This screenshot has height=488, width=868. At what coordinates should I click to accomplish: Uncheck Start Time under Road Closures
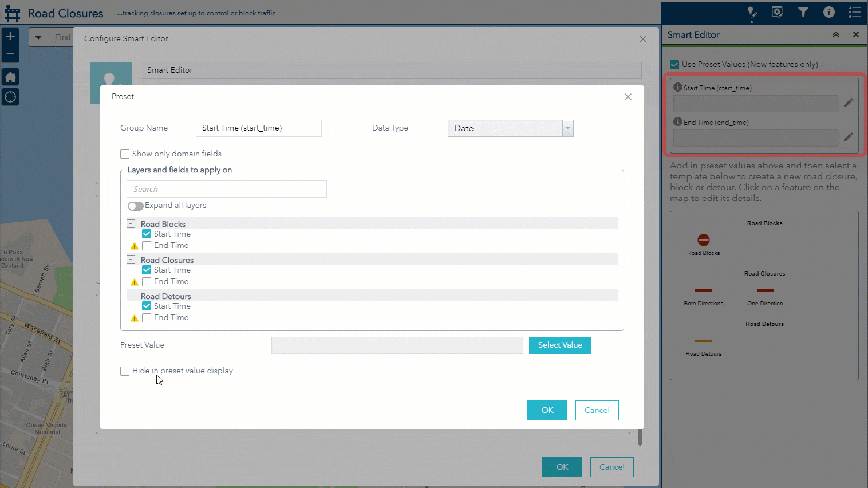(x=147, y=270)
